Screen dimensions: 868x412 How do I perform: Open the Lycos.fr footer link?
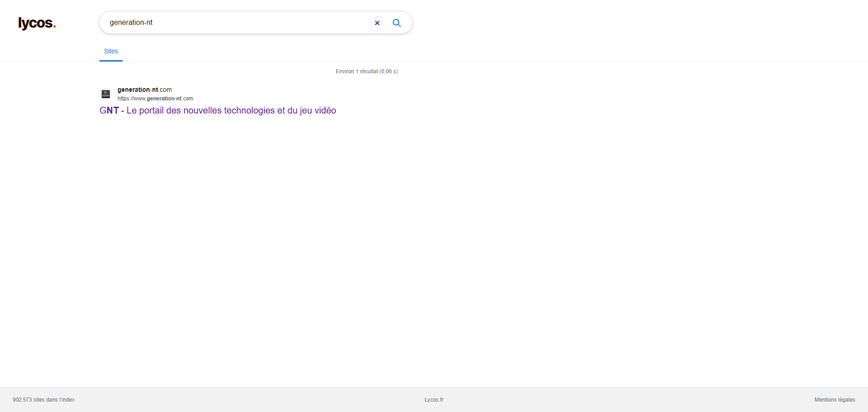434,400
